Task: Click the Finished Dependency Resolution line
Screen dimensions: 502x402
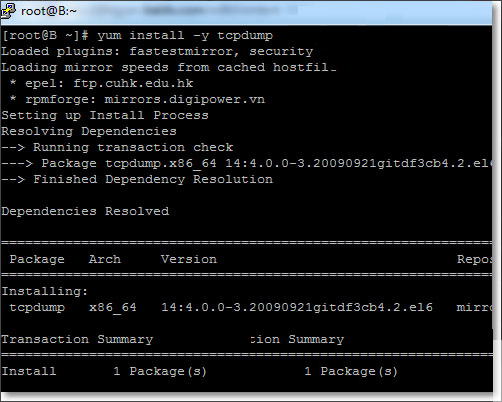Action: pos(137,179)
